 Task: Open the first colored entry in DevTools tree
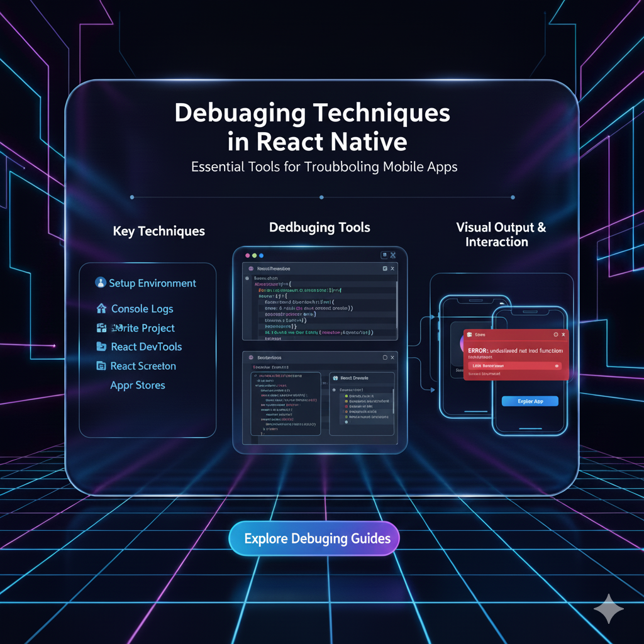coord(346,396)
